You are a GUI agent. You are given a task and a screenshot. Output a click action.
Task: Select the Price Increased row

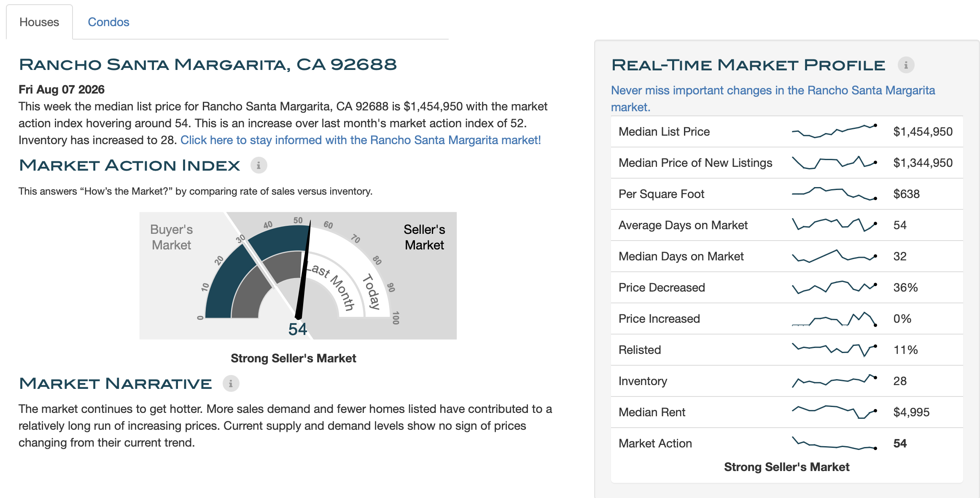coord(787,319)
